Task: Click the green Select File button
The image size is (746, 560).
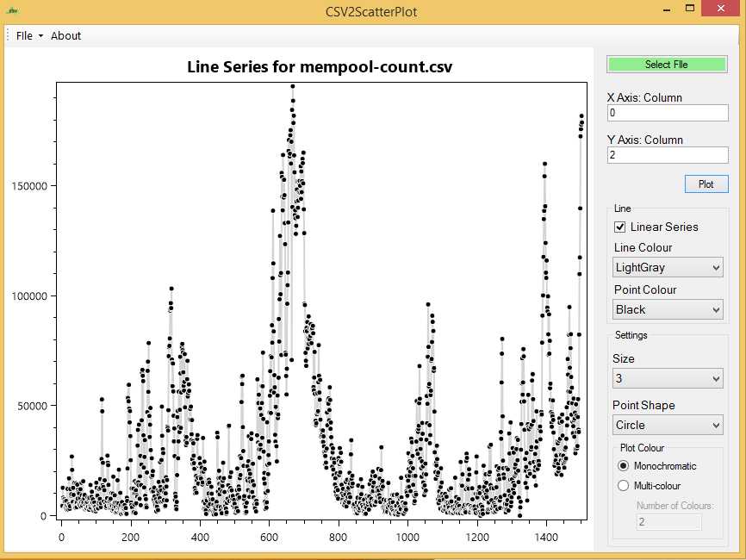Action: click(x=667, y=65)
